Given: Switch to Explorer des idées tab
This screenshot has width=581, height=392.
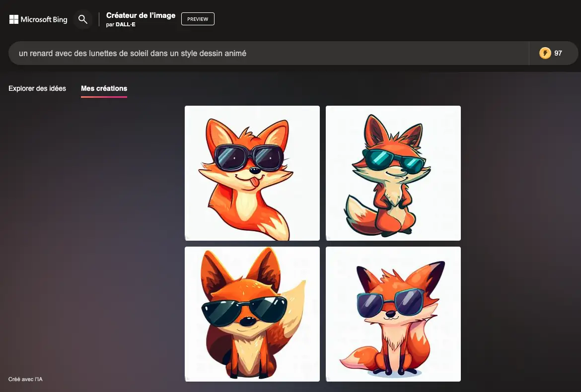Looking at the screenshot, I should point(37,88).
